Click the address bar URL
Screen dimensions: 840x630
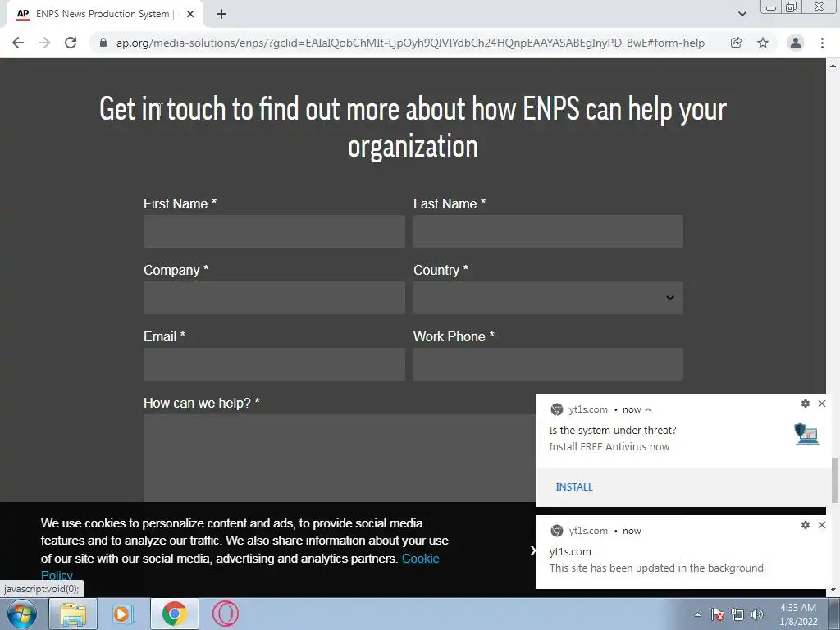(410, 43)
